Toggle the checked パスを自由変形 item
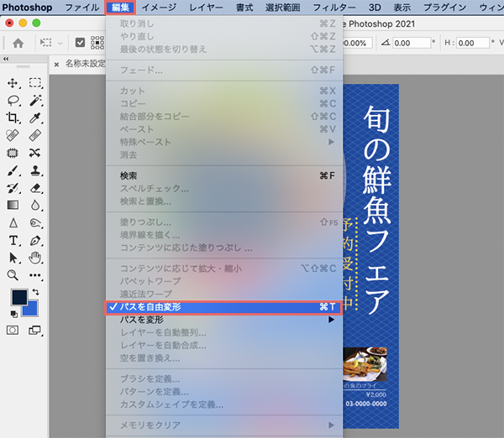The image size is (504, 438). [x=224, y=307]
